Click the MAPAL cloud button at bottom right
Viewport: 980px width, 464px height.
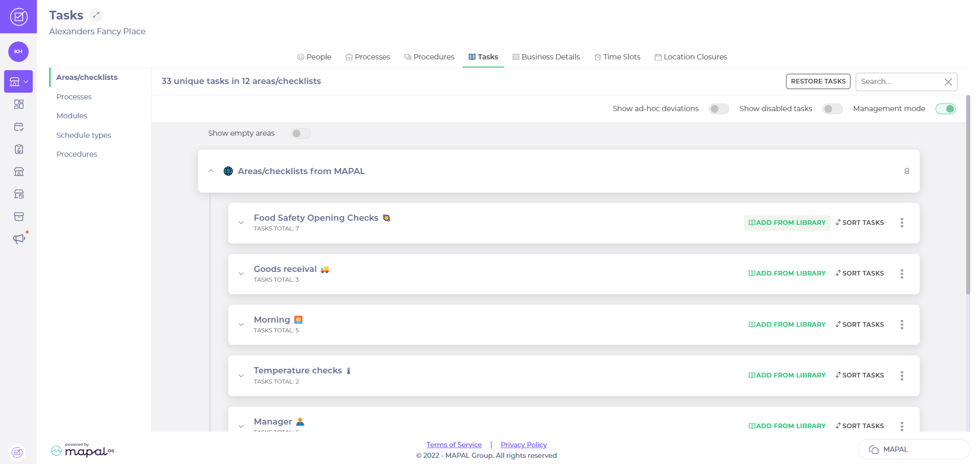coord(913,449)
